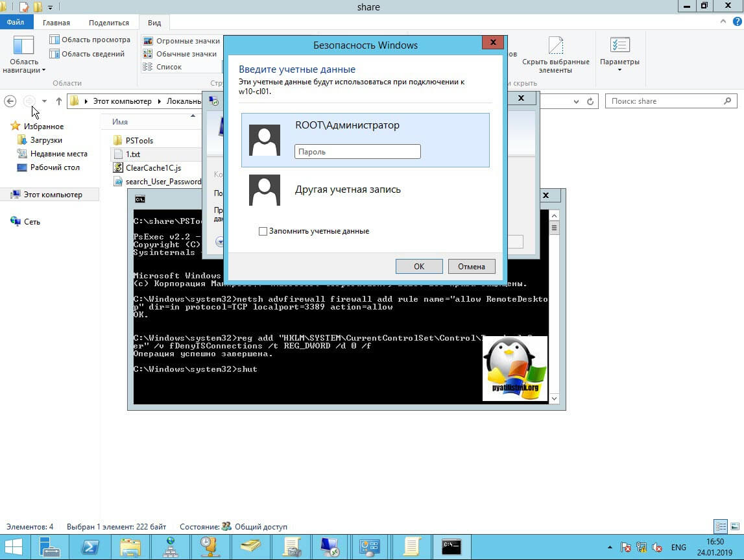
Task: Open PowerShell from the taskbar
Action: (x=90, y=546)
